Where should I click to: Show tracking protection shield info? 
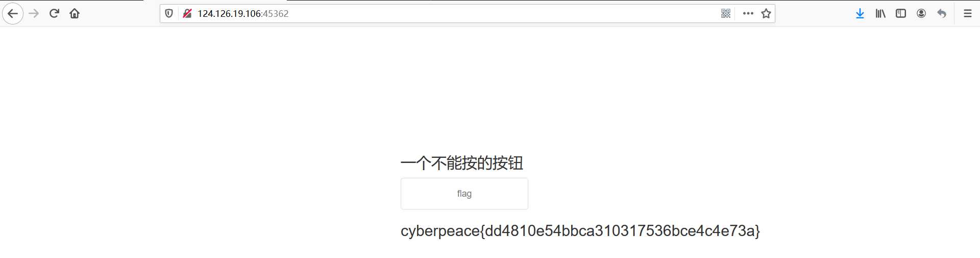pyautogui.click(x=169, y=14)
